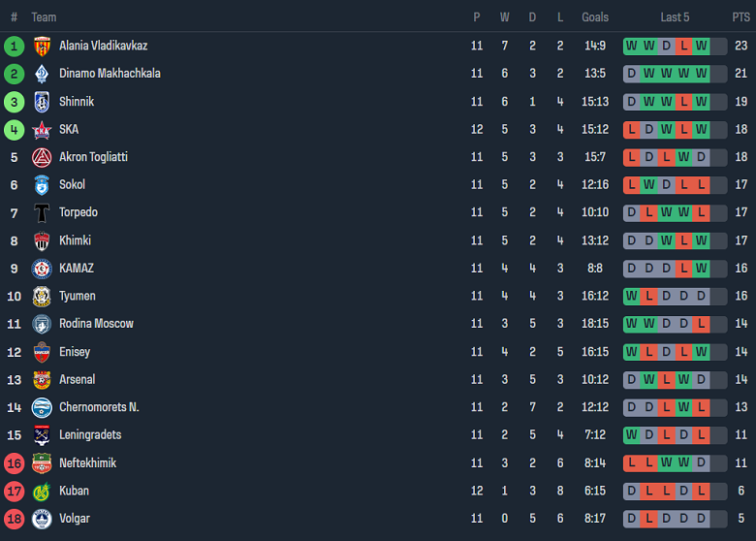Select the Chernomorets N. team name
Viewport: 756px width, 541px height.
pyautogui.click(x=99, y=407)
